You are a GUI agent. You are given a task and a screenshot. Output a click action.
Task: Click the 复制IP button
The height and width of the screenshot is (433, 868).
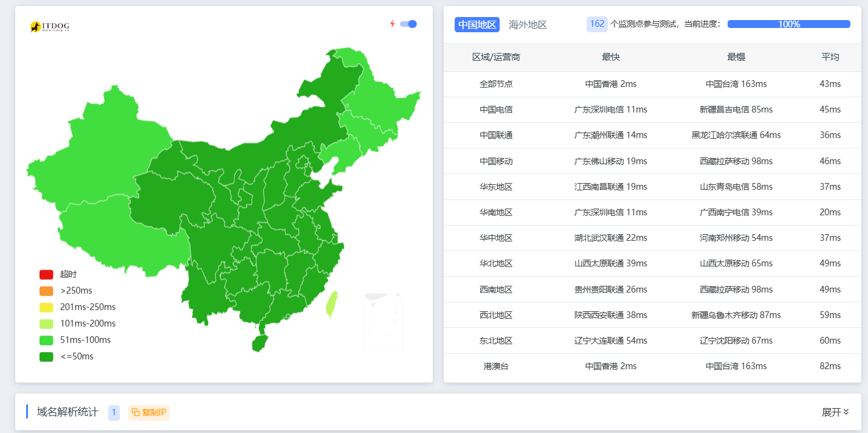coord(149,412)
